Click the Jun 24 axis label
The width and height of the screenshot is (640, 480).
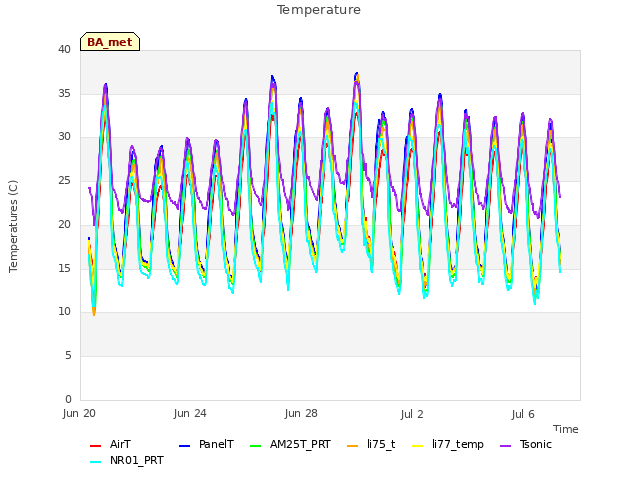(190, 413)
